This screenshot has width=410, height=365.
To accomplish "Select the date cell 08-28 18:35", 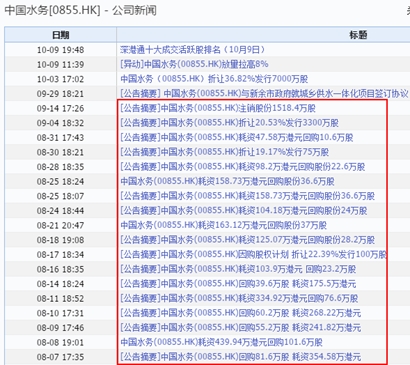I will tap(60, 167).
